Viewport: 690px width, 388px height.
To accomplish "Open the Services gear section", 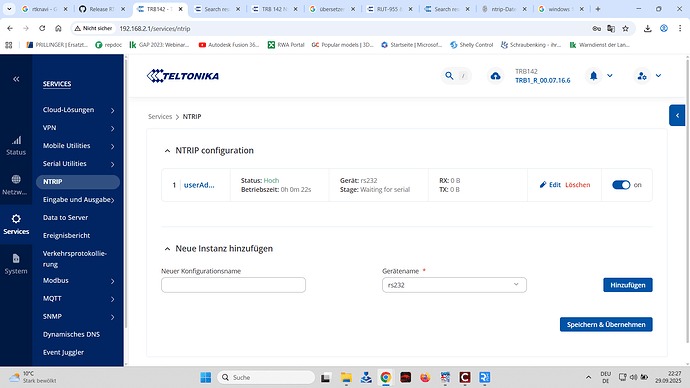I will tap(16, 224).
